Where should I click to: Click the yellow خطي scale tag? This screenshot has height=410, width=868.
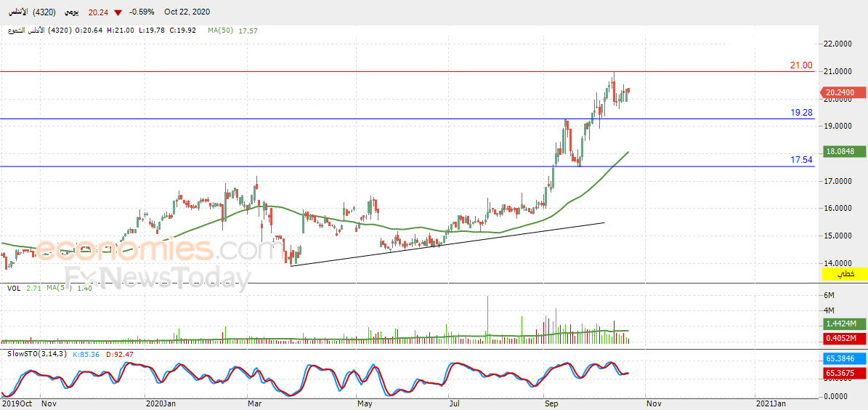(846, 274)
